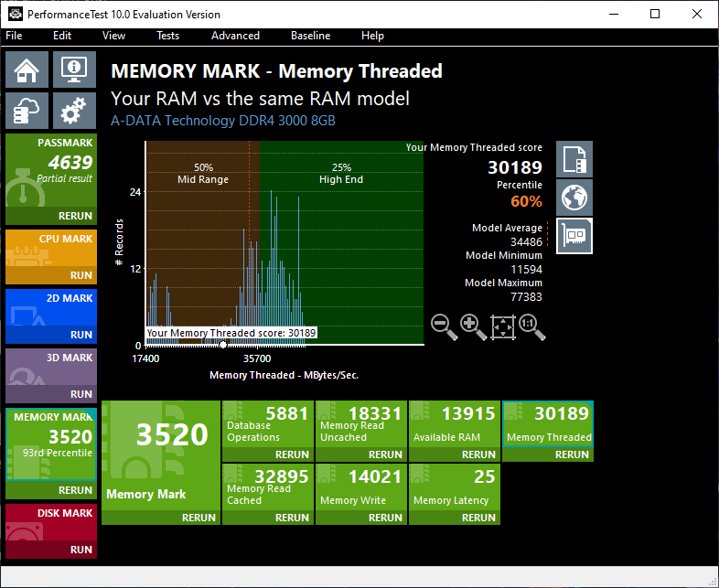Select the RAM hardware card icon
Image resolution: width=719 pixels, height=588 pixels.
pyautogui.click(x=574, y=236)
